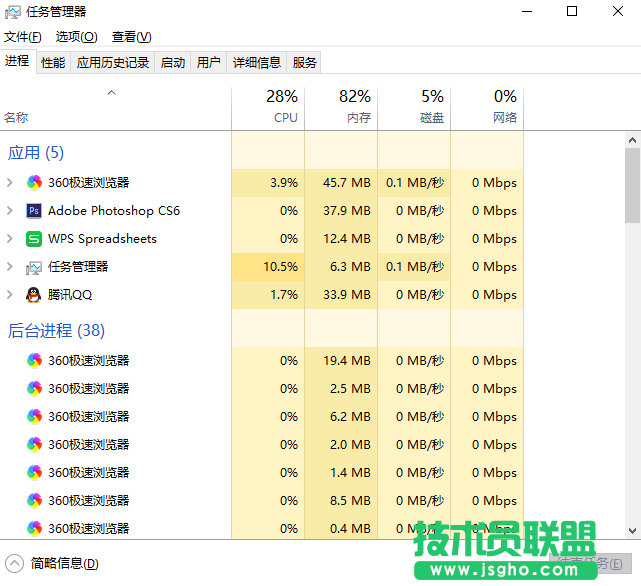This screenshot has width=641, height=586.
Task: Click the 腾讯QQ penguin icon
Action: [34, 294]
